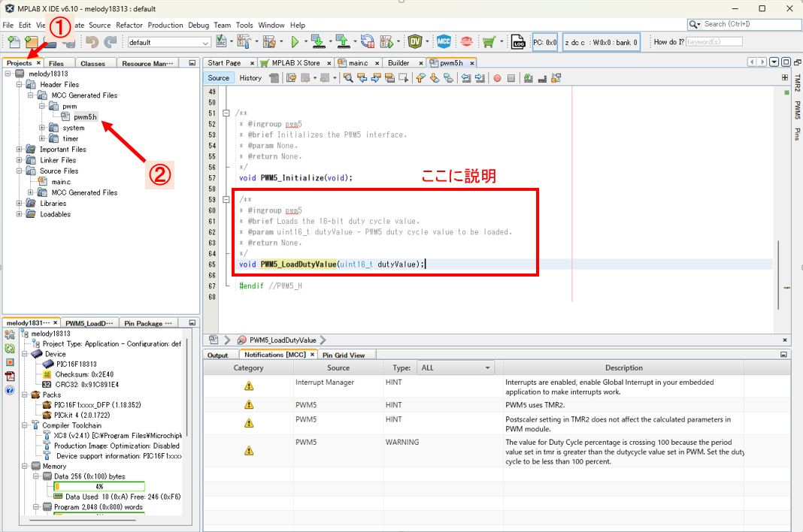This screenshot has width=803, height=532.
Task: Click the DV Data Visualizer icon
Action: [x=416, y=42]
